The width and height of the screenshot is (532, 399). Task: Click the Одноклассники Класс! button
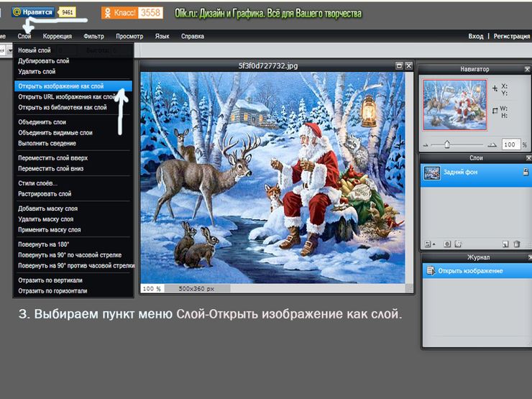click(119, 13)
